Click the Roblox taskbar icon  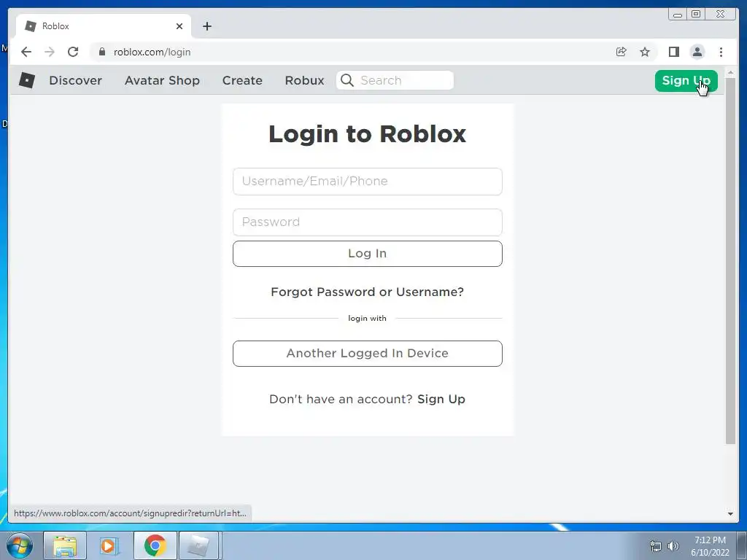pos(198,545)
